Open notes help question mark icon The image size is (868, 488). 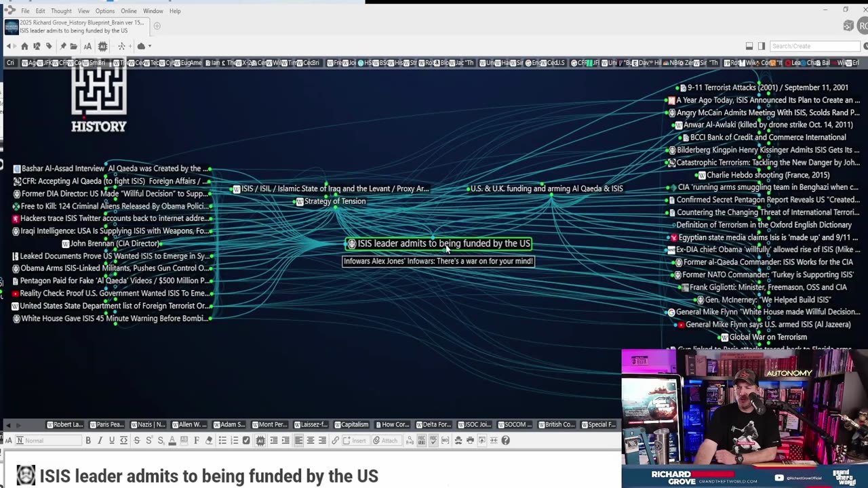pyautogui.click(x=505, y=441)
